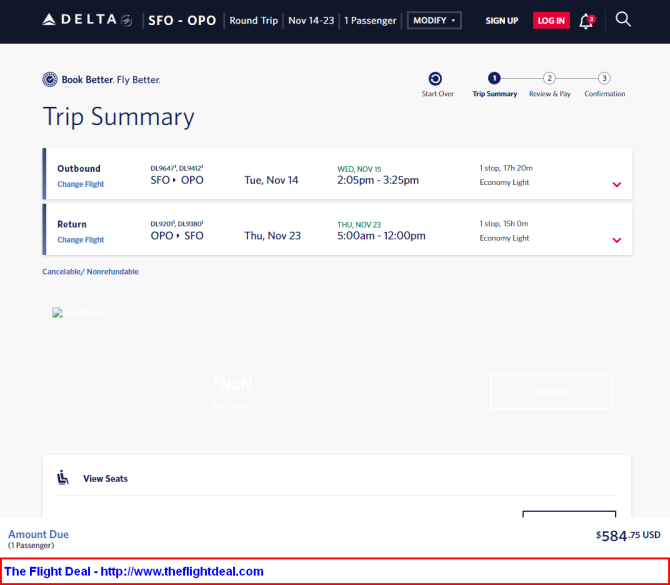Open the notifications bell icon
Image resolution: width=670 pixels, height=585 pixels.
(x=586, y=20)
